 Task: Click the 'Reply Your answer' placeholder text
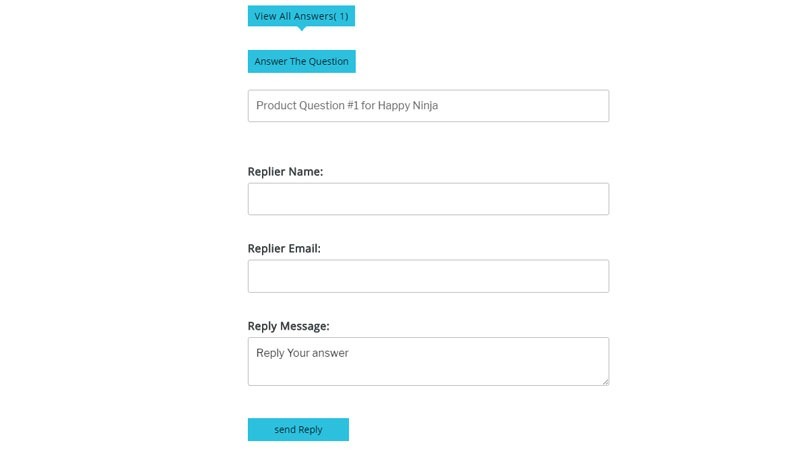[x=302, y=353]
